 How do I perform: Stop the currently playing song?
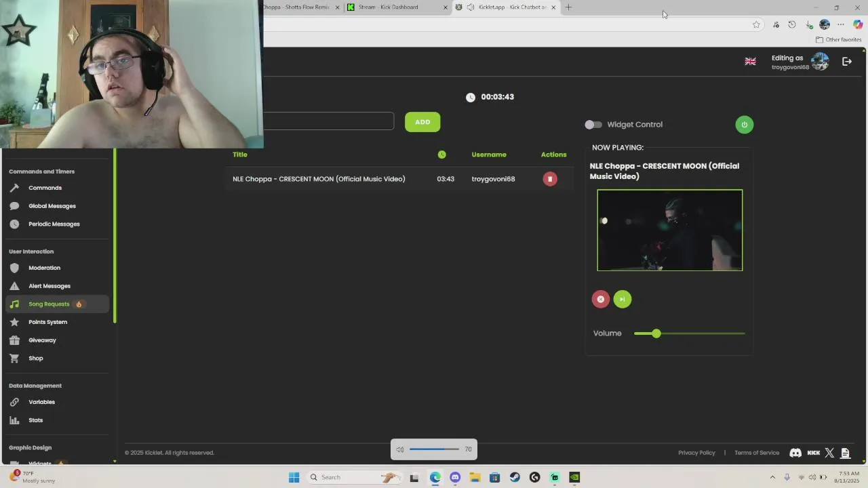[x=601, y=299]
